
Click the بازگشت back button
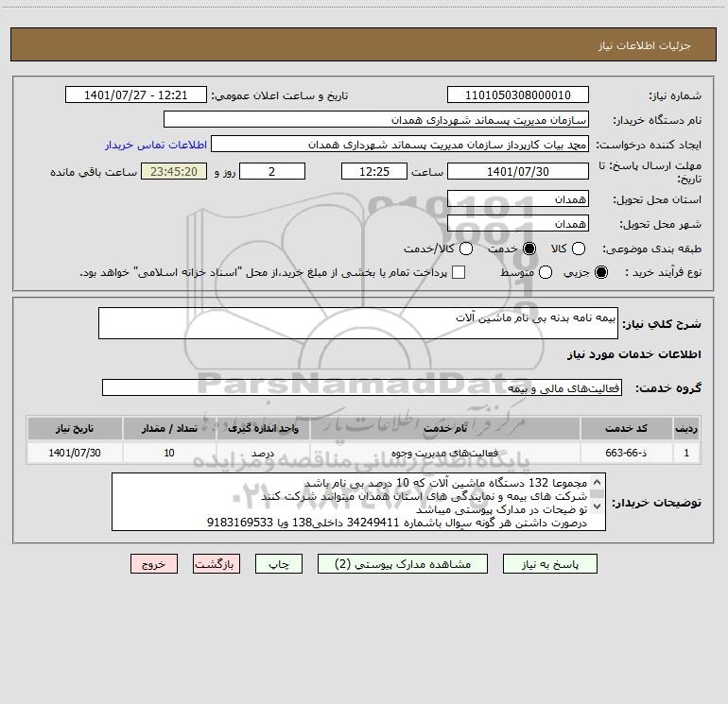coord(217,564)
